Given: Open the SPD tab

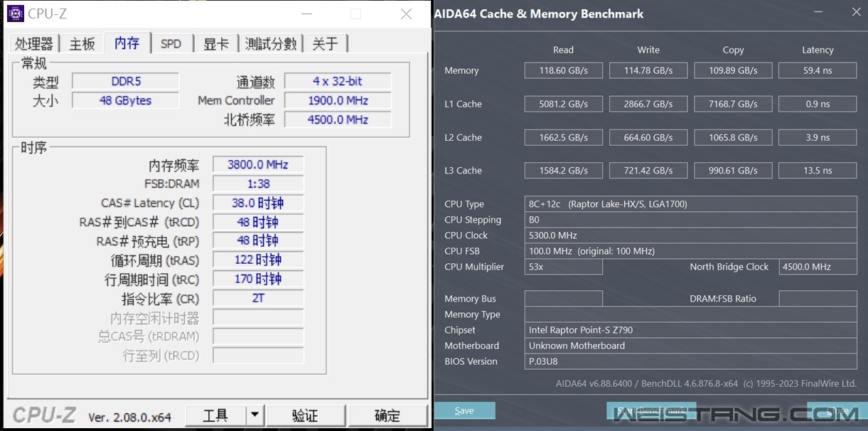Looking at the screenshot, I should point(171,43).
